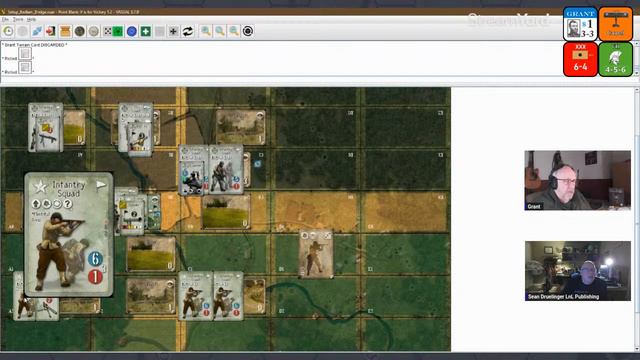
Task: Click the log panel scroll-down arrow
Action: click(636, 73)
